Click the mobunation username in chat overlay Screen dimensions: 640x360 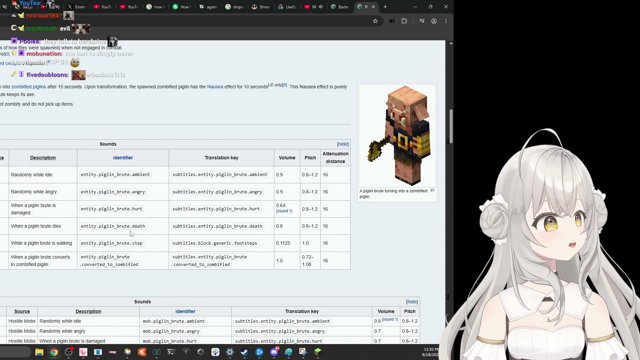coord(44,54)
